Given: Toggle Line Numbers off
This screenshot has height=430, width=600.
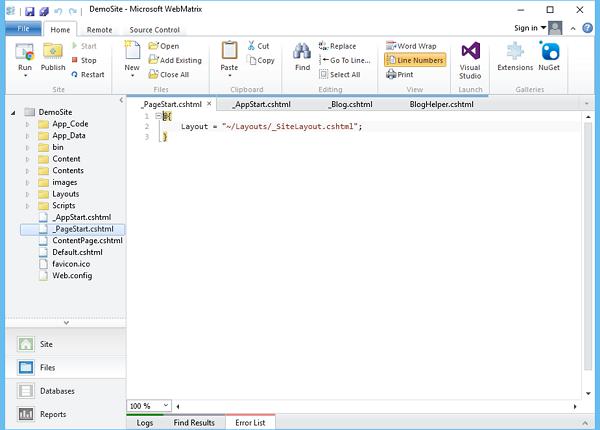Looking at the screenshot, I should (415, 60).
